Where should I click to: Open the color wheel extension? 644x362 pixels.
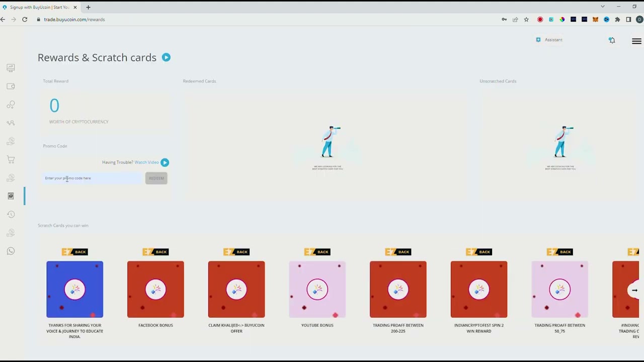562,20
